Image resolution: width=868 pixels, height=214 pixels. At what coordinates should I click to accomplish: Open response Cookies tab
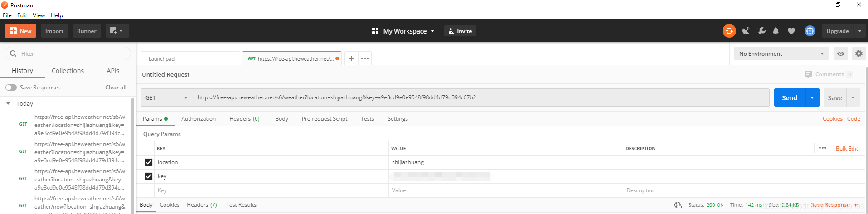tap(170, 205)
